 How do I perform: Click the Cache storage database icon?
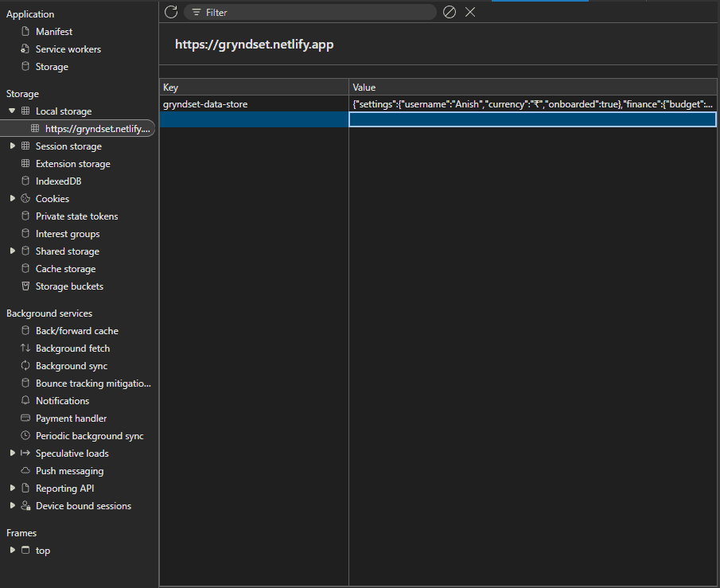coord(25,268)
